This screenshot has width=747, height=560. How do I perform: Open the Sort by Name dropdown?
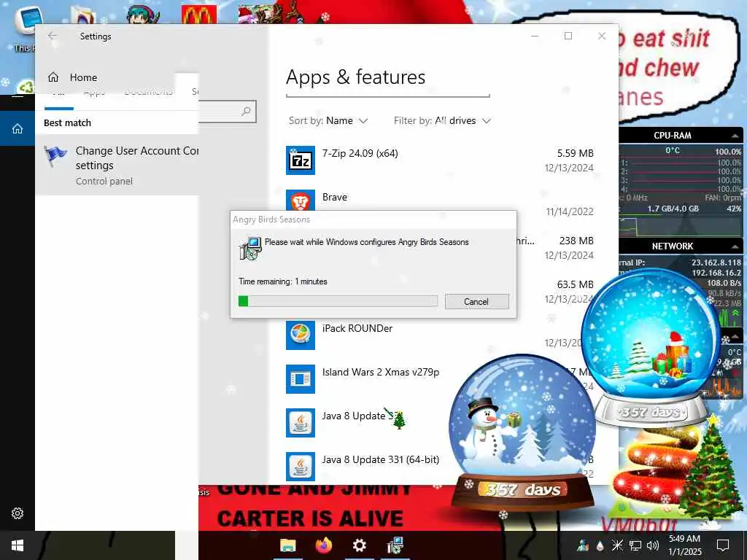point(328,120)
